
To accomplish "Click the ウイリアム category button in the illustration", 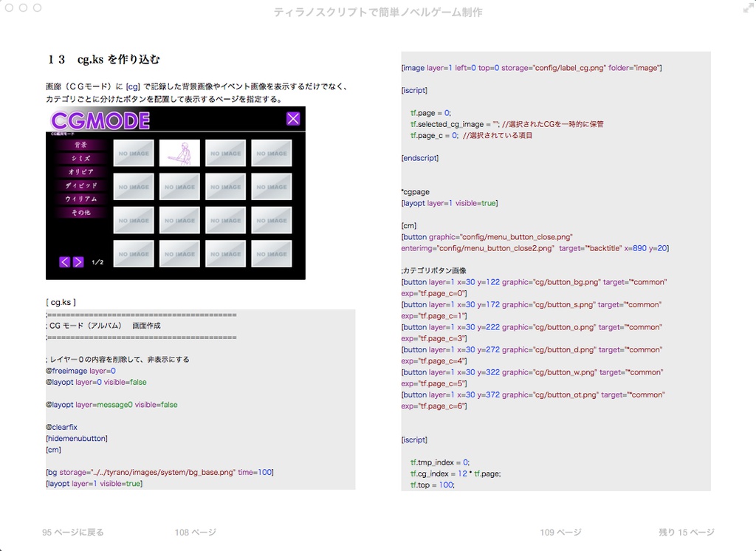I will 80,199.
